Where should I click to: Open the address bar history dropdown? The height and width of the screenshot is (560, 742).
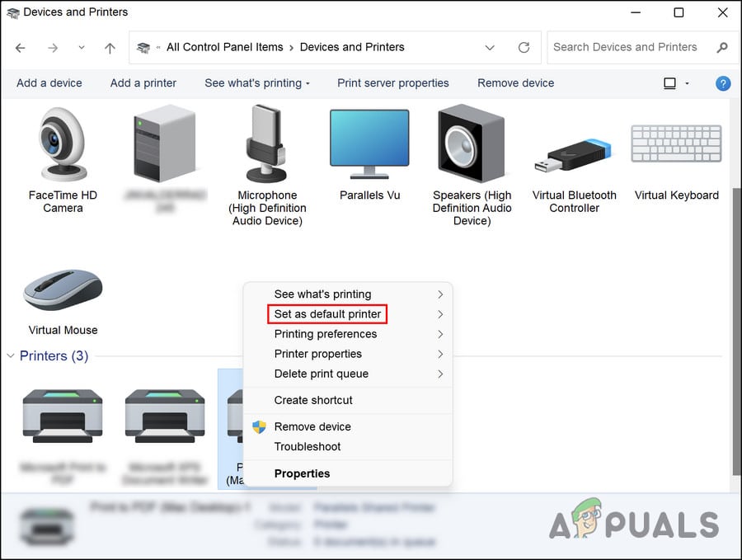[x=490, y=47]
